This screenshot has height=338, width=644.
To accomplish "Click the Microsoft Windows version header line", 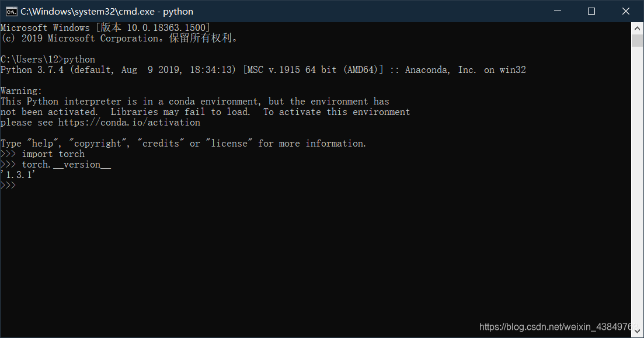I will tap(106, 27).
